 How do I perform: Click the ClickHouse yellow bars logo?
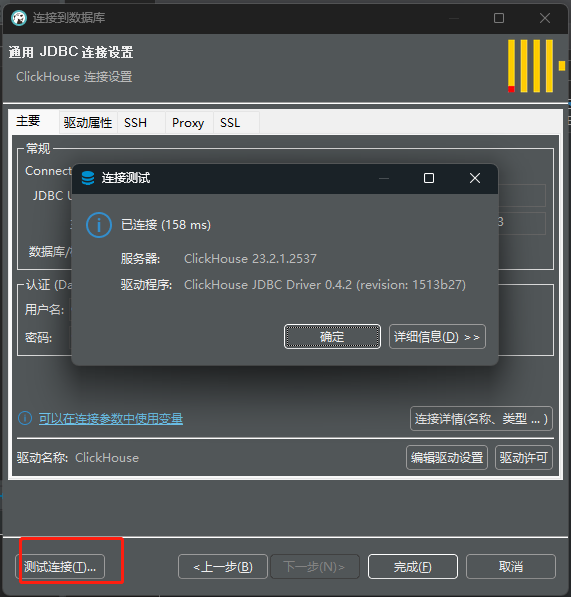tap(536, 66)
